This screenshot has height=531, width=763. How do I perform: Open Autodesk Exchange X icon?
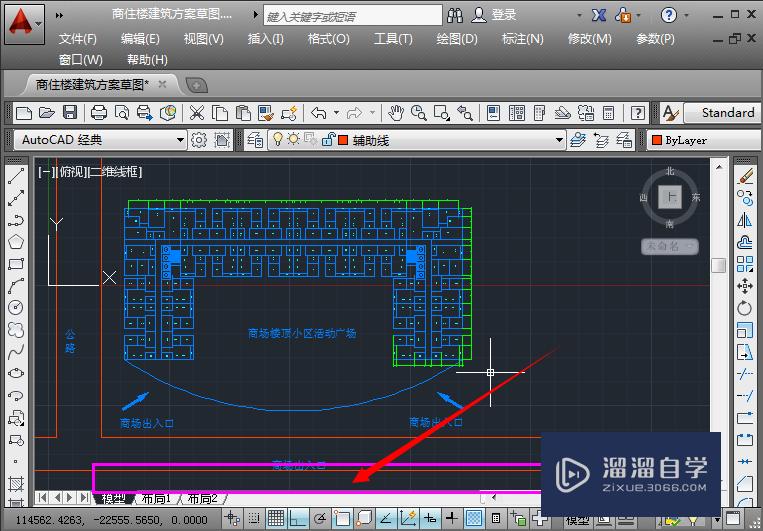(599, 15)
